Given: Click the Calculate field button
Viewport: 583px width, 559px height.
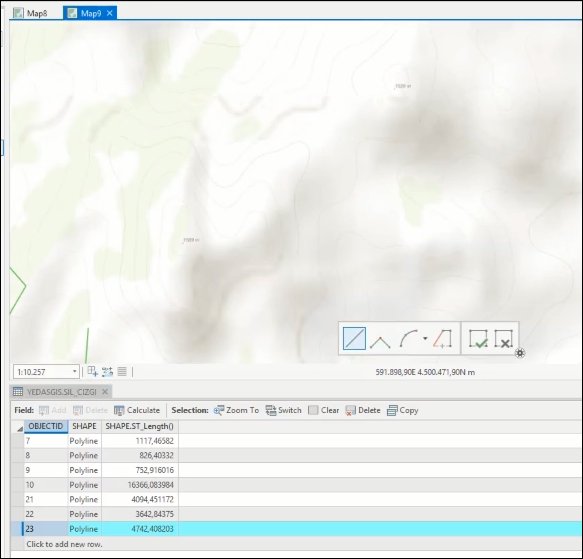Looking at the screenshot, I should point(137,410).
